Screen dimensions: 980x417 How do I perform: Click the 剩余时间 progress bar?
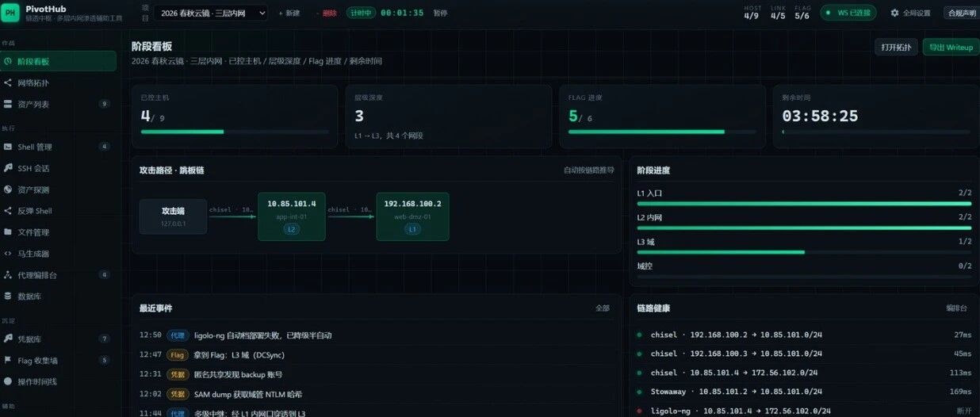point(875,132)
